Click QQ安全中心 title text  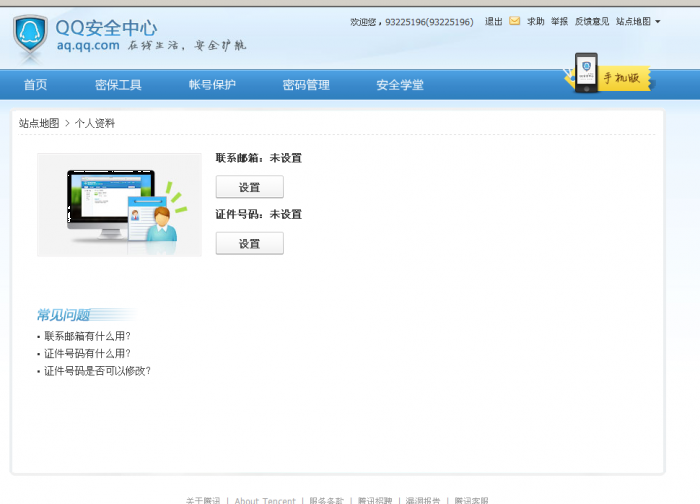point(106,28)
